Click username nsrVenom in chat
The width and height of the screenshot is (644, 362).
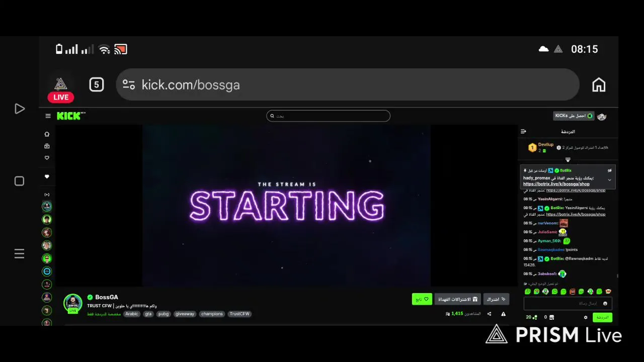548,223
